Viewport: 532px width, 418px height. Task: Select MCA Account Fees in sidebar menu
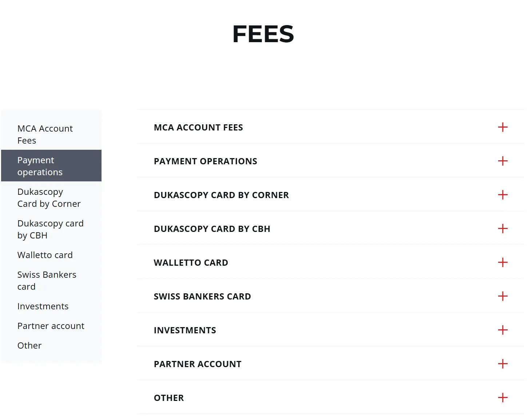pyautogui.click(x=45, y=134)
